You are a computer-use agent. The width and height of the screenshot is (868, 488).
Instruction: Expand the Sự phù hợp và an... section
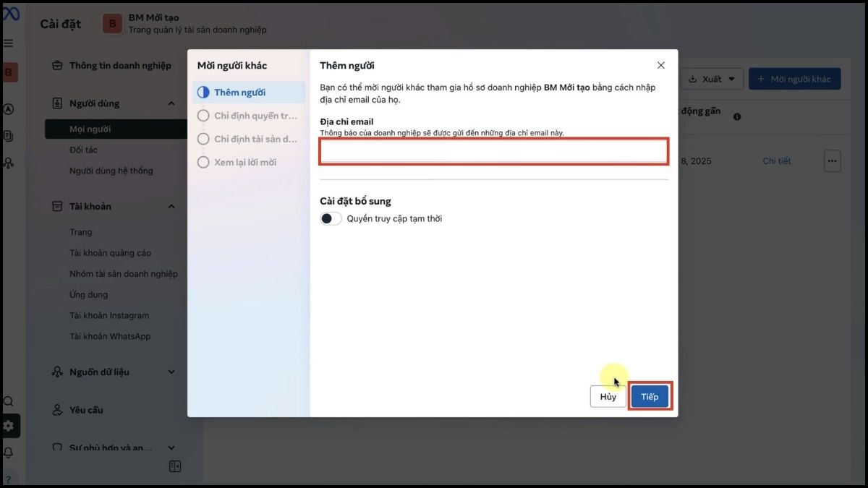171,448
